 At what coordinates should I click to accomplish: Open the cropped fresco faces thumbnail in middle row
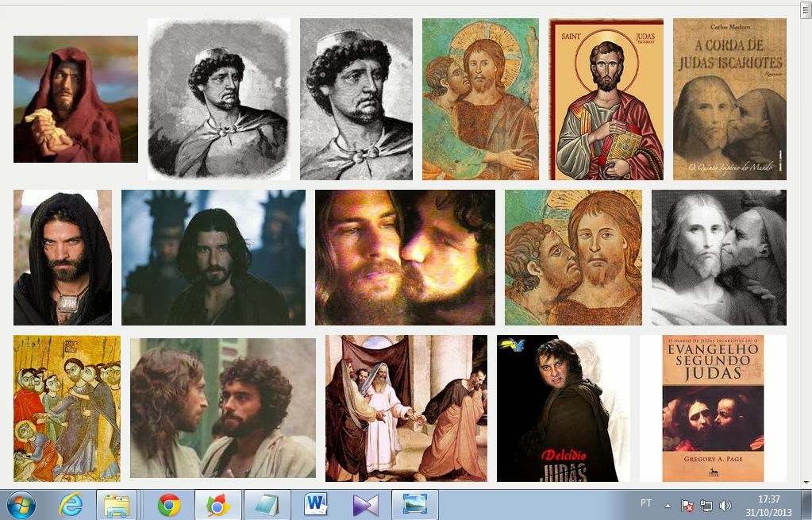[x=573, y=257]
